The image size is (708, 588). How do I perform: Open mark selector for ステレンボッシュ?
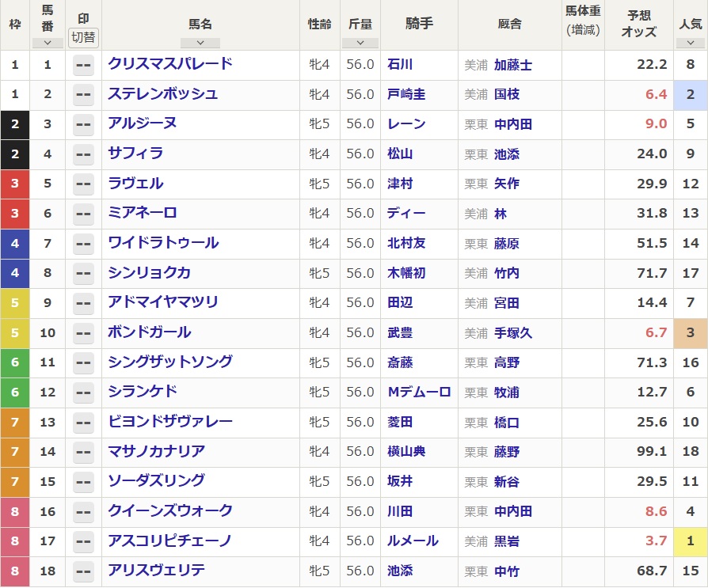pyautogui.click(x=83, y=95)
